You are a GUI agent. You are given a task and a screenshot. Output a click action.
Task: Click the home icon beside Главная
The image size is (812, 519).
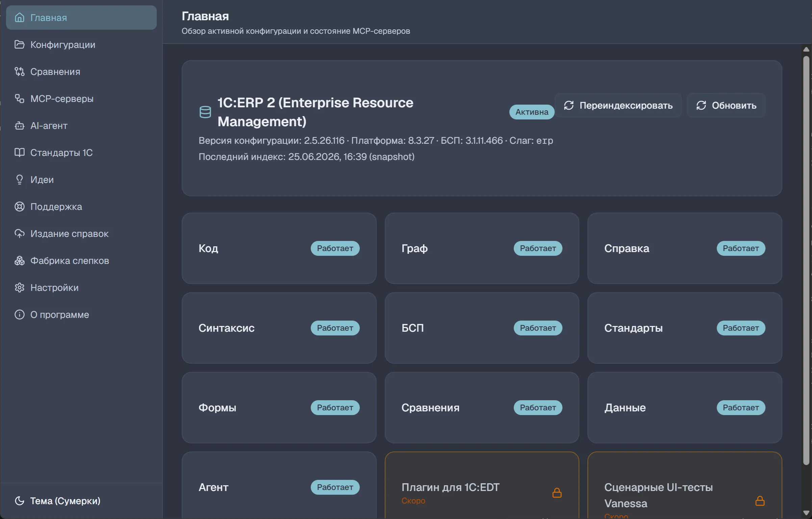coord(20,18)
